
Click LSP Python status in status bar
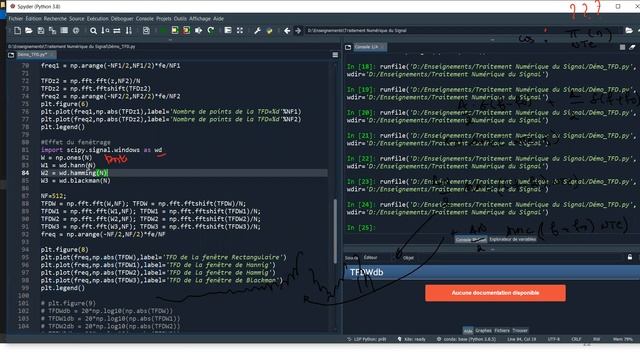click(x=367, y=340)
